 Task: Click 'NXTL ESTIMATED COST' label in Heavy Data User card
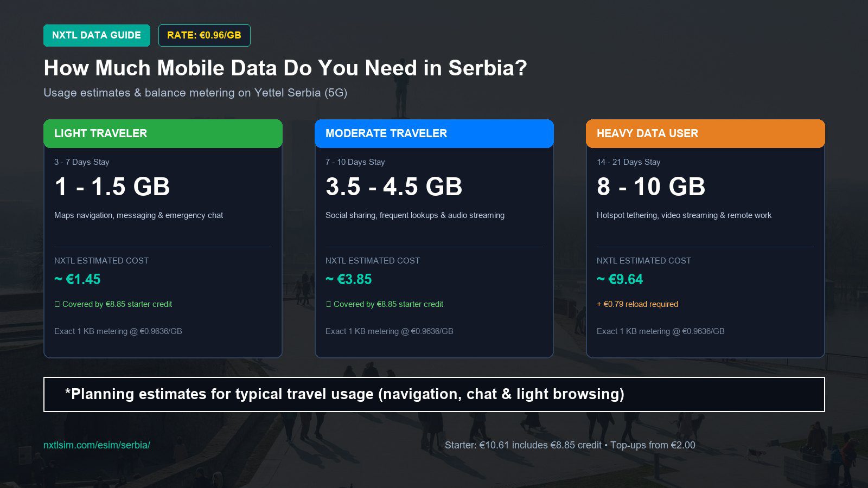[644, 261]
